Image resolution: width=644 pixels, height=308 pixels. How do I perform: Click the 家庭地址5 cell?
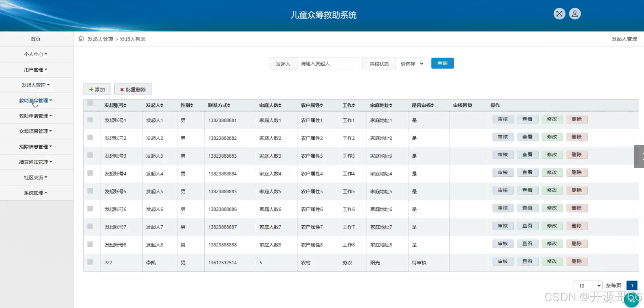(x=381, y=192)
